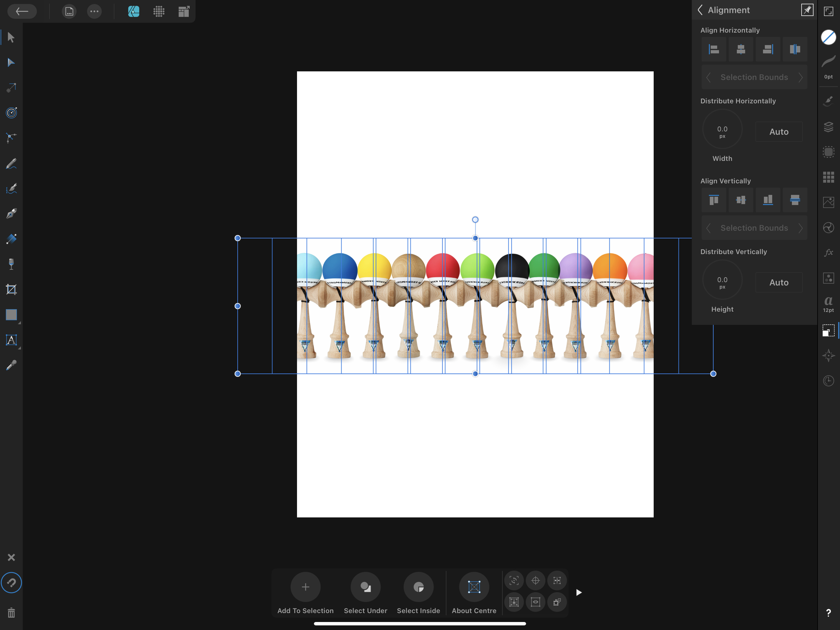
Task: Adjust Distribute Vertically Height dial
Action: 722,280
